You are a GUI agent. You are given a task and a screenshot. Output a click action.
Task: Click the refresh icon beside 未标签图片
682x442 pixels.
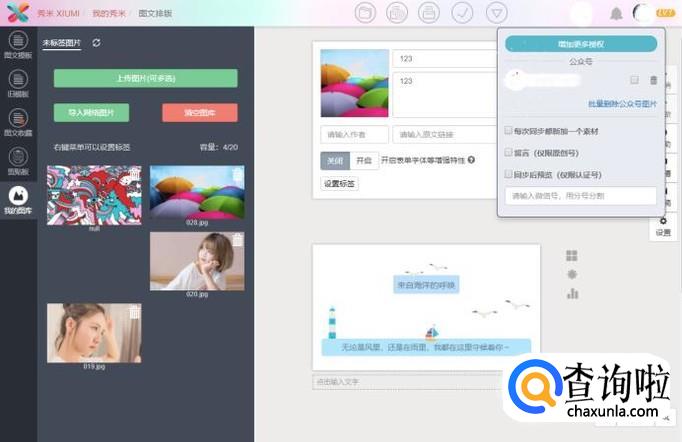[96, 43]
